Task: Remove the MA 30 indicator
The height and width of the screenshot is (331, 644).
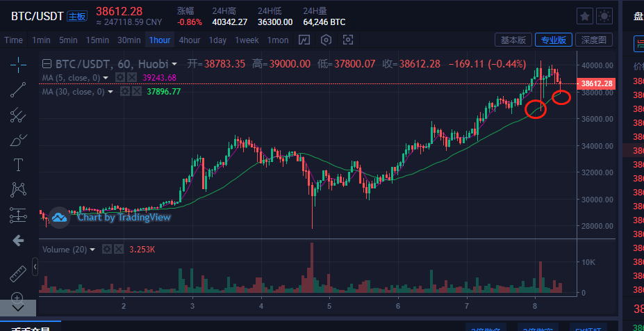Action: coord(136,92)
